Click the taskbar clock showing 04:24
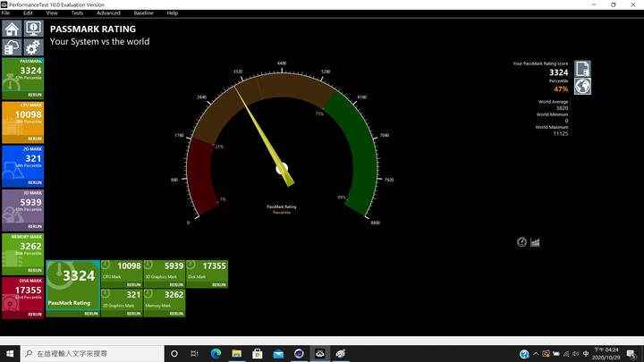 [606, 353]
